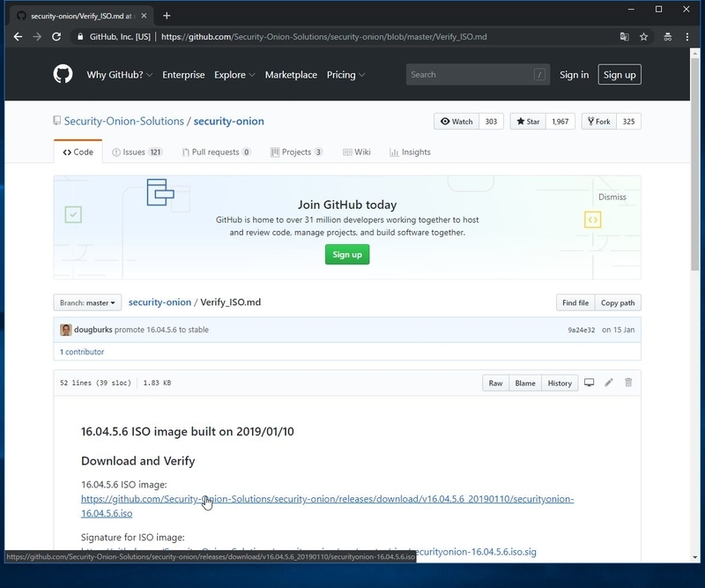
Task: Open commit message promote 16.04.5.6 to stable
Action: pos(161,330)
